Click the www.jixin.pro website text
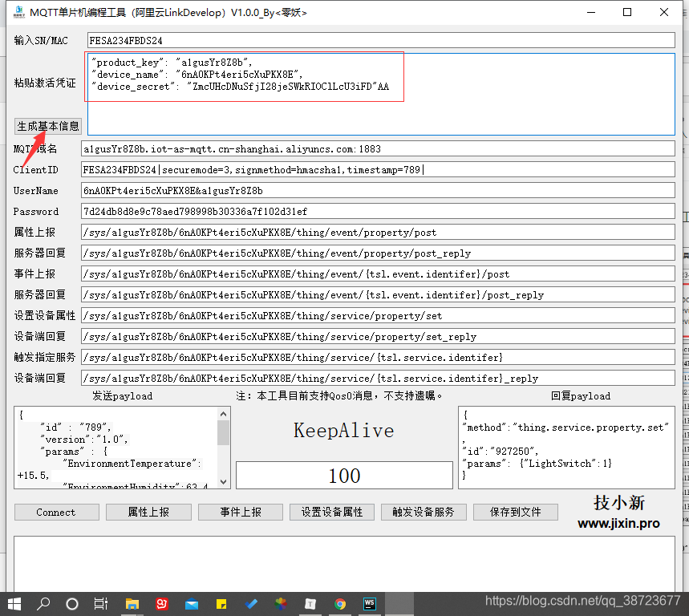 point(618,523)
